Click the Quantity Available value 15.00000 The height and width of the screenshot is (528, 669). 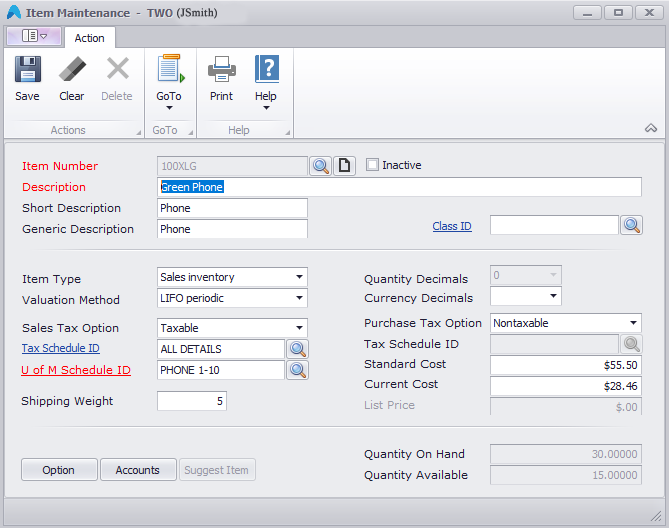[x=566, y=475]
